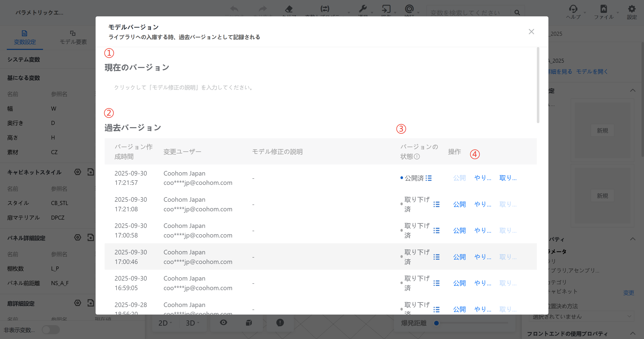Click the star-document icon beside 扉詳細設定
This screenshot has height=339, width=644.
[x=91, y=303]
